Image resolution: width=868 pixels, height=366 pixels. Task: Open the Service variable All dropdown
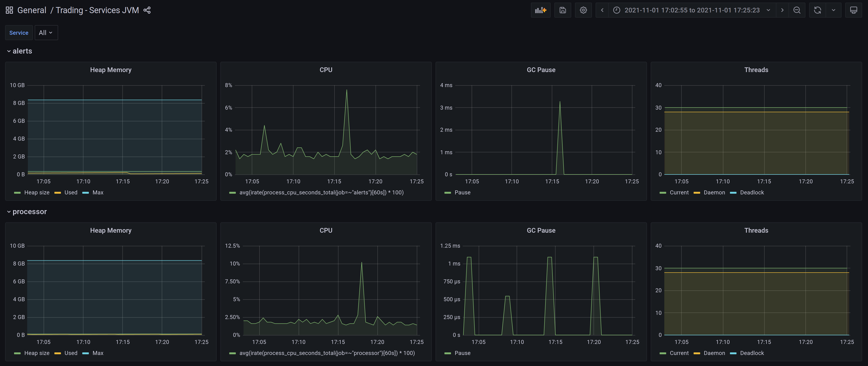46,33
